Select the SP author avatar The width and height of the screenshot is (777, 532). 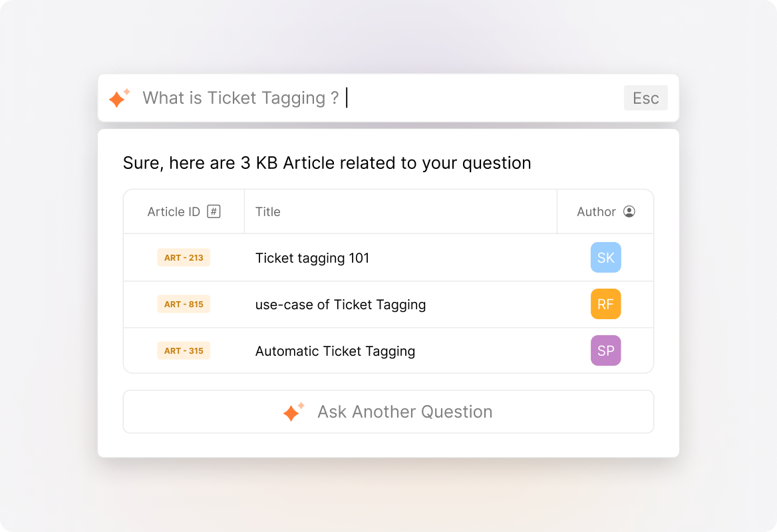tap(605, 350)
